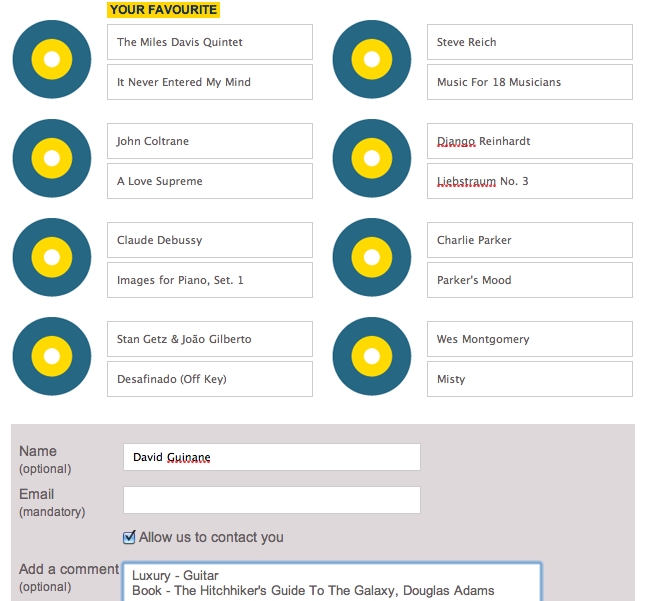Click the Add a comment label
This screenshot has height=601, width=647.
click(x=69, y=569)
